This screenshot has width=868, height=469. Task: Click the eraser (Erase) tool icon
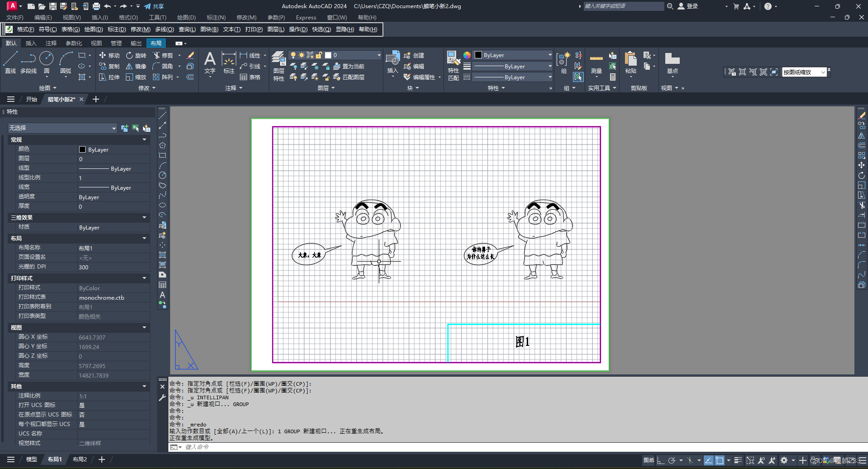pos(191,55)
